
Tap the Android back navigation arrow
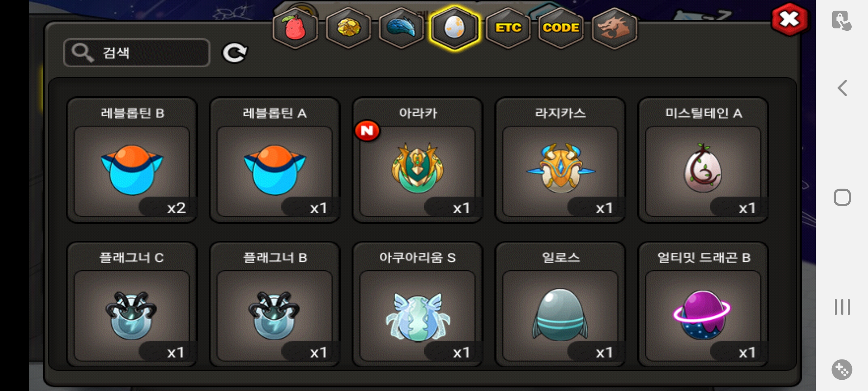pyautogui.click(x=842, y=88)
